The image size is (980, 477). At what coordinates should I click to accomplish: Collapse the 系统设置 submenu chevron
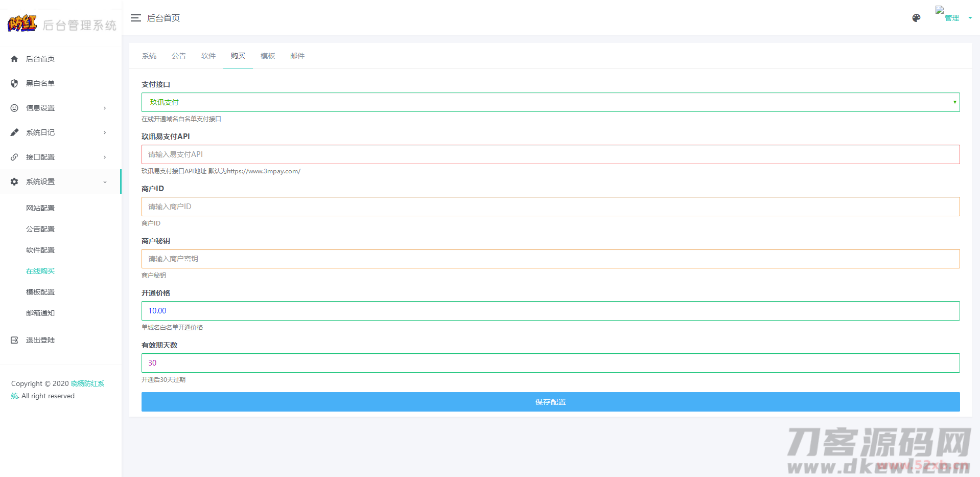[105, 181]
